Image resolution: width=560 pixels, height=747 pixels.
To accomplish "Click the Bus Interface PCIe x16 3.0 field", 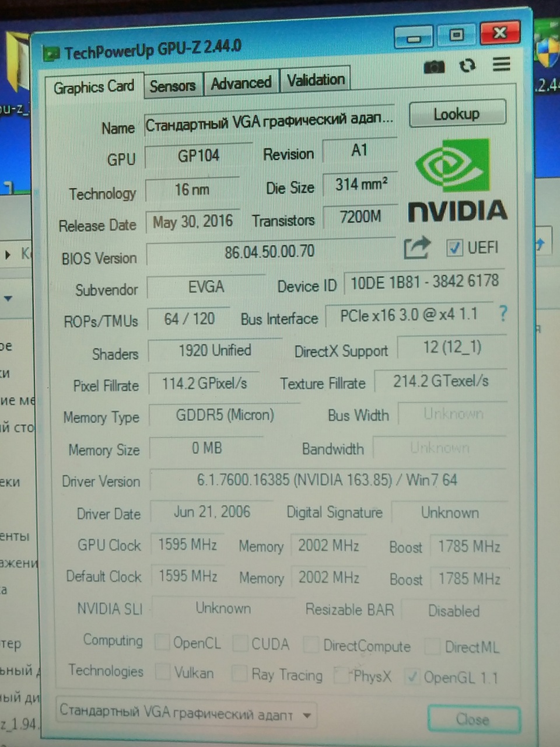I will [409, 315].
